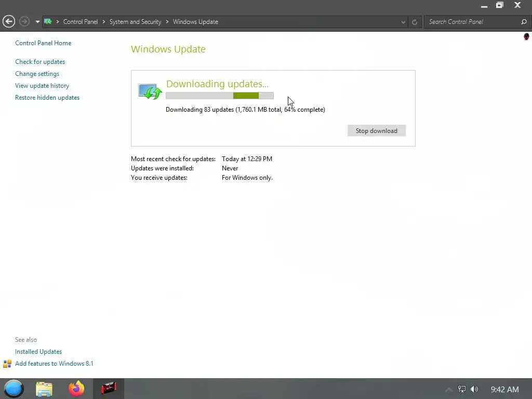532x399 pixels.
Task: Open the network tray icon
Action: coord(462,389)
